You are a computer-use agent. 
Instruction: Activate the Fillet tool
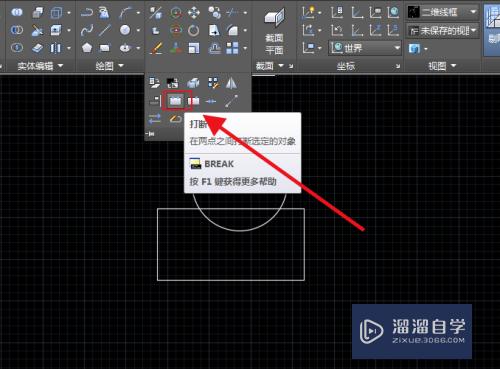click(x=232, y=30)
